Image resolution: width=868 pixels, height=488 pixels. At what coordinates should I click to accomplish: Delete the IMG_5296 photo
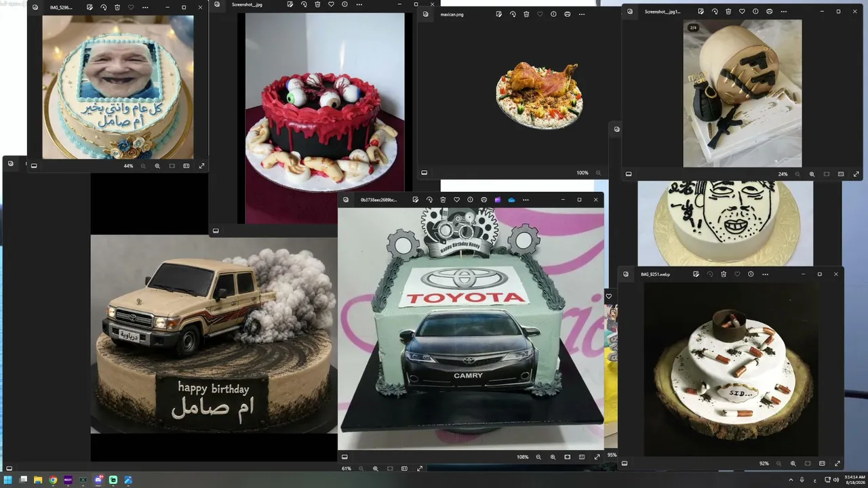coord(117,7)
